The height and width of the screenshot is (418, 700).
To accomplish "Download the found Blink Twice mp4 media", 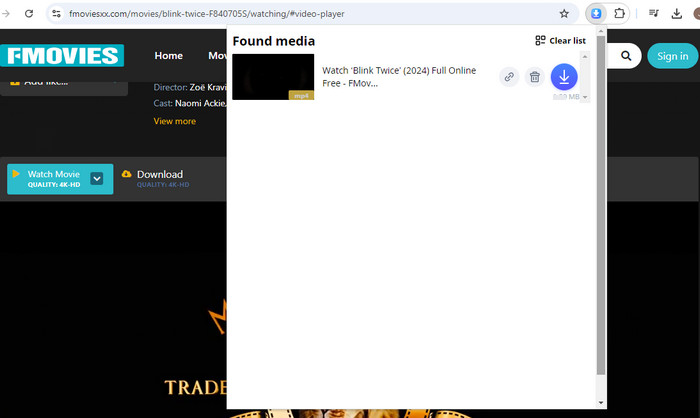I will (564, 77).
